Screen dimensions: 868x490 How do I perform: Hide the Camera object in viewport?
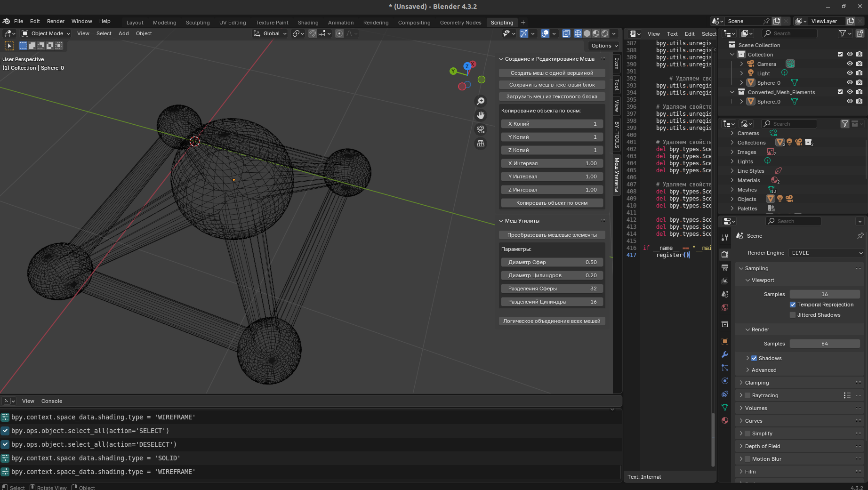point(850,64)
